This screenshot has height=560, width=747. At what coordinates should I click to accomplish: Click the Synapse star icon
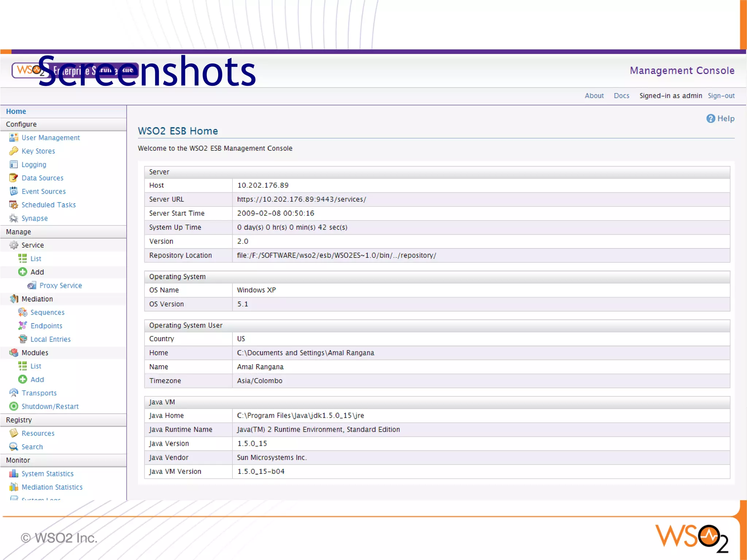coord(13,218)
